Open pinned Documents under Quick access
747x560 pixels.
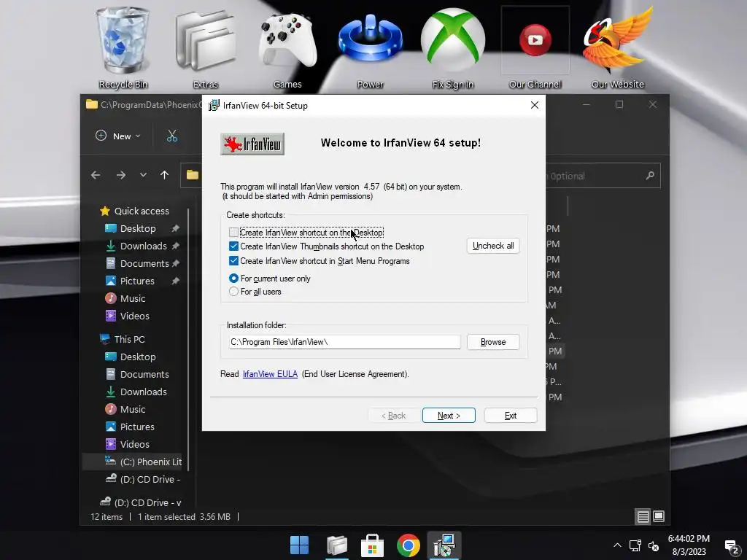144,263
